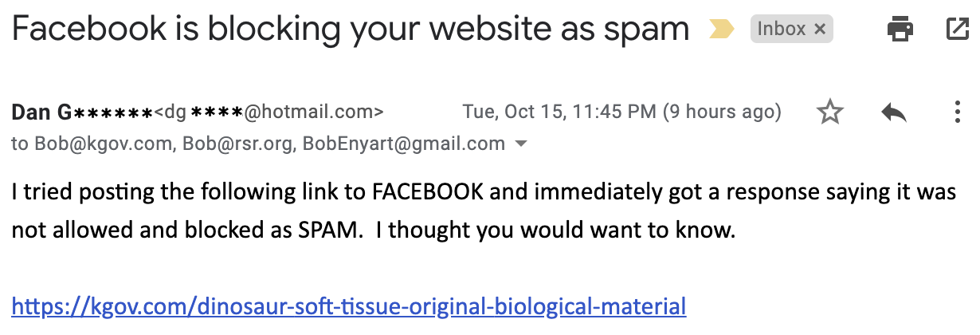This screenshot has width=980, height=335.
Task: Click the Tue, Oct 15 timestamp
Action: coord(559,112)
